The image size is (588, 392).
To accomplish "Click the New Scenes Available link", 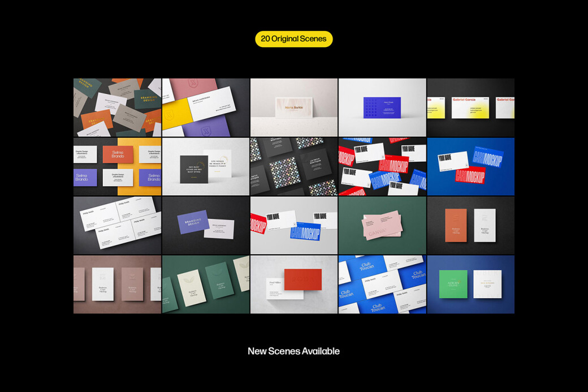I will pos(293,351).
